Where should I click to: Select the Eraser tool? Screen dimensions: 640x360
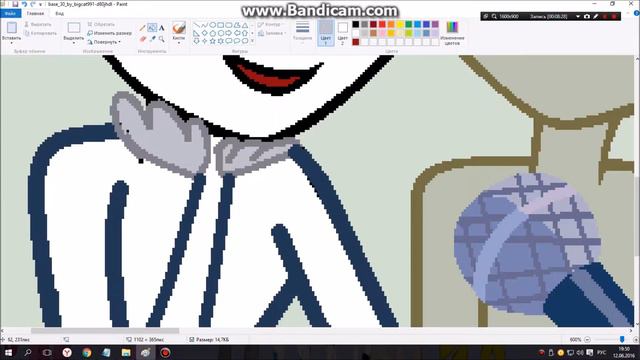pos(142,39)
